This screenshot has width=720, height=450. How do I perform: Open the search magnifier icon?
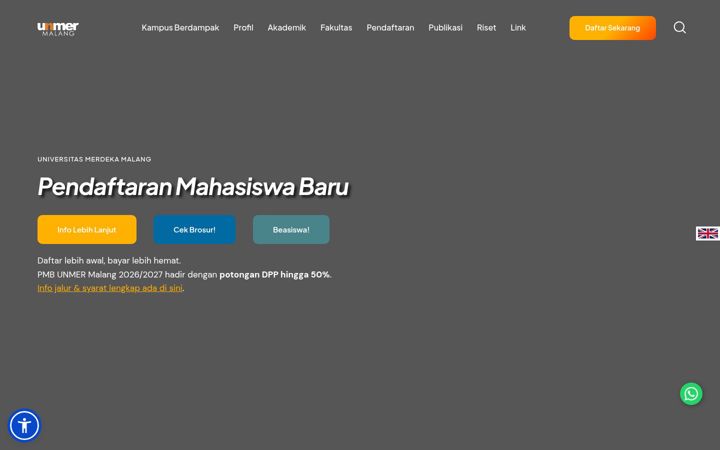tap(680, 28)
